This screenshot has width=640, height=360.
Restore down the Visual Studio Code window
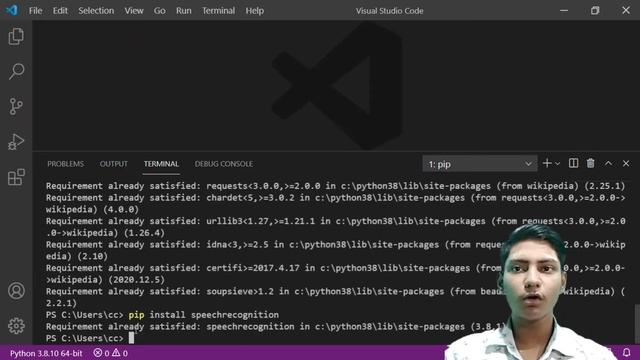click(x=595, y=10)
